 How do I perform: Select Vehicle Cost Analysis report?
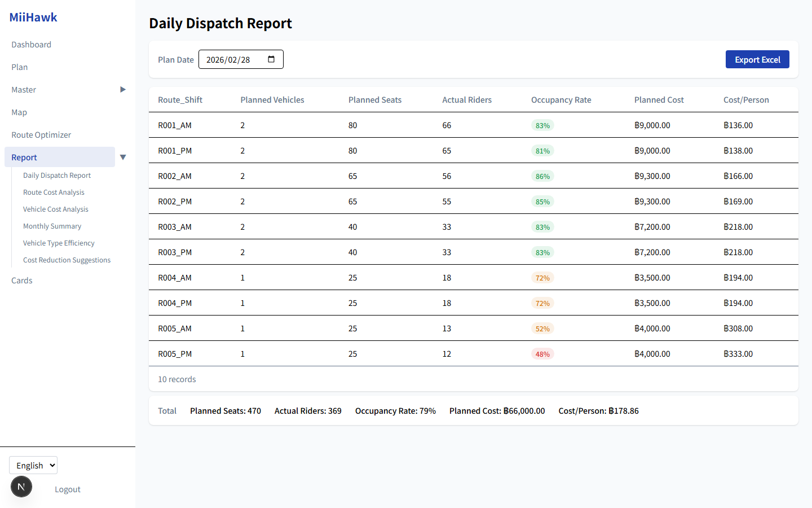pos(56,209)
